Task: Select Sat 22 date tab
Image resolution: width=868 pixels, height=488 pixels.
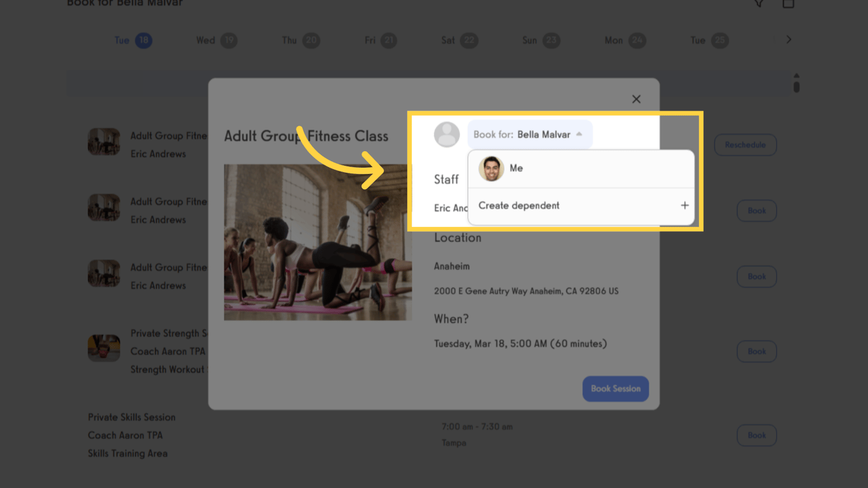Action: (459, 40)
